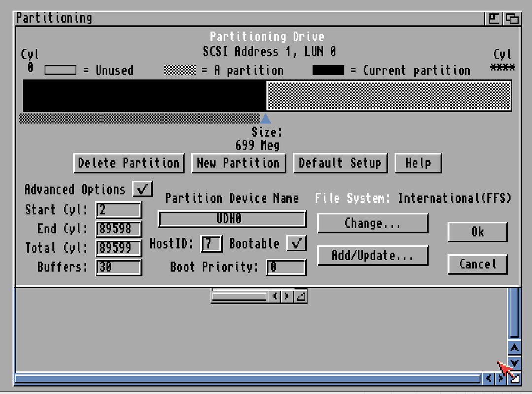Viewport: 532px width, 394px height.
Task: Focus the HostID field
Action: [211, 244]
